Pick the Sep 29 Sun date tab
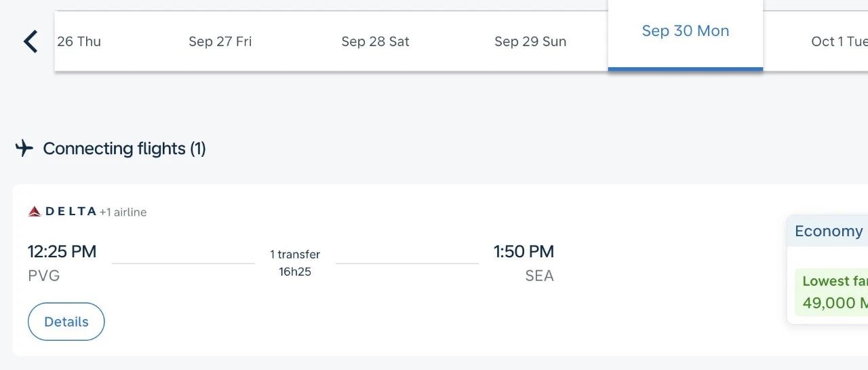The height and width of the screenshot is (370, 868). [x=530, y=41]
